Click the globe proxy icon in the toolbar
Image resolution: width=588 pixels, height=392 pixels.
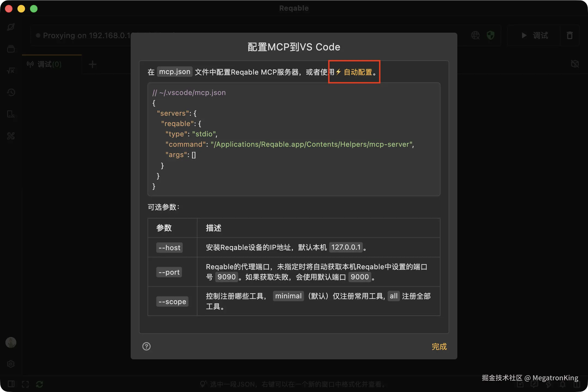pos(476,35)
